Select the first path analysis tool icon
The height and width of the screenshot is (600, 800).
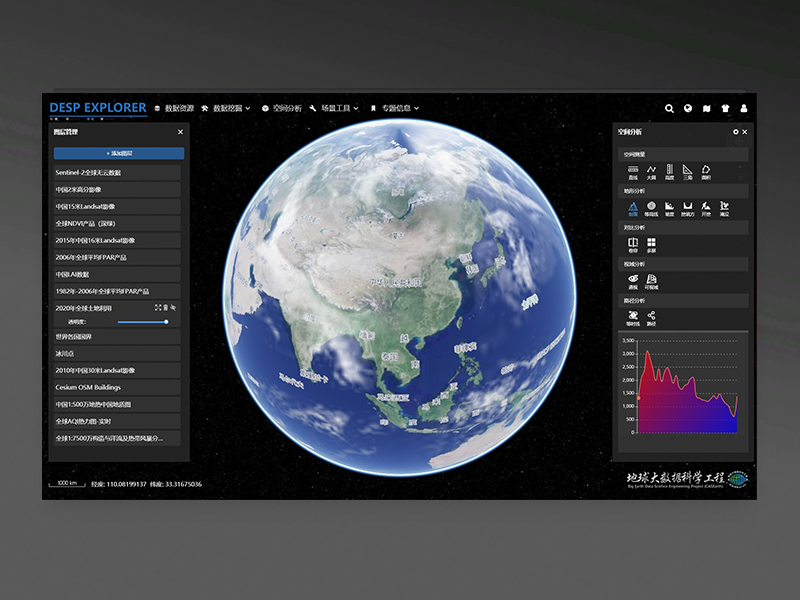633,318
